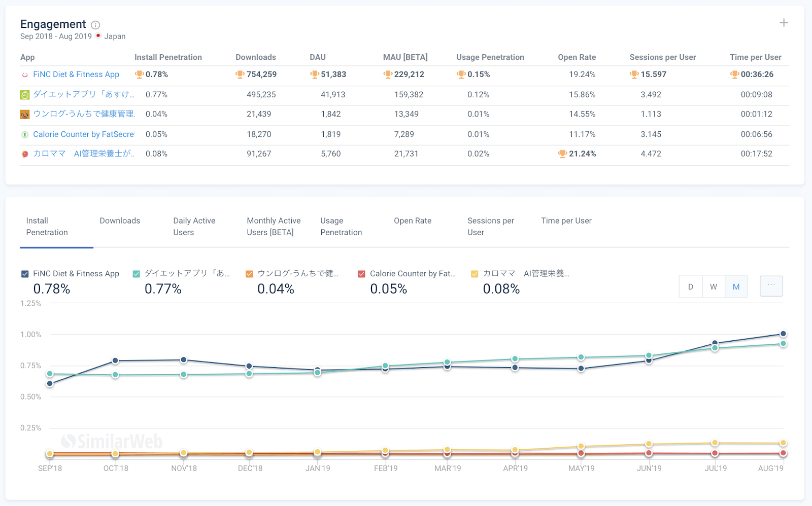Switch to the Downloads chart tab
Screen dimensions: 812x506
(x=120, y=221)
